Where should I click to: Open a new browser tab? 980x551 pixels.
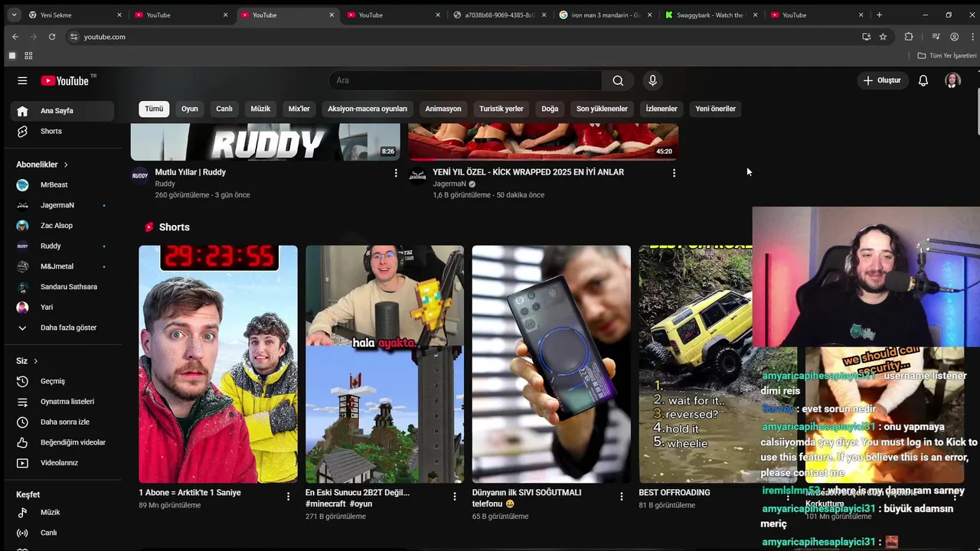click(879, 15)
